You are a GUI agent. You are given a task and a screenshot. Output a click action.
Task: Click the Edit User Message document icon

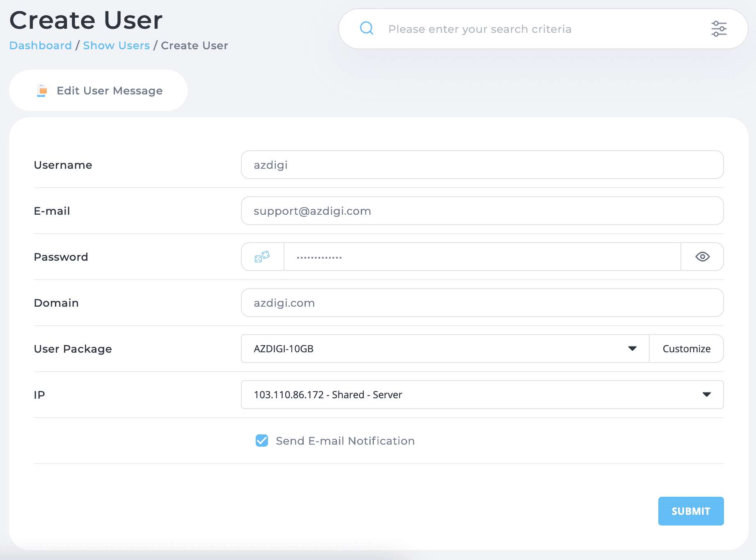[x=41, y=90]
